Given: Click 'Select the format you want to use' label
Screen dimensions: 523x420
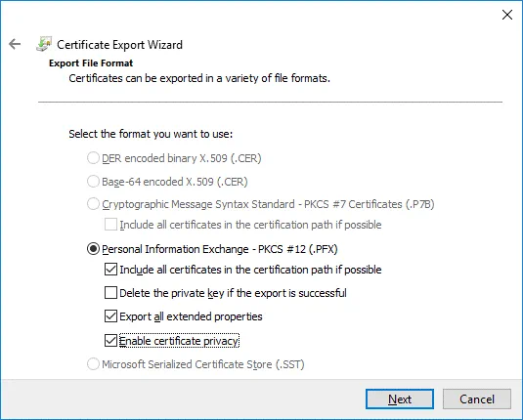Looking at the screenshot, I should (x=151, y=134).
